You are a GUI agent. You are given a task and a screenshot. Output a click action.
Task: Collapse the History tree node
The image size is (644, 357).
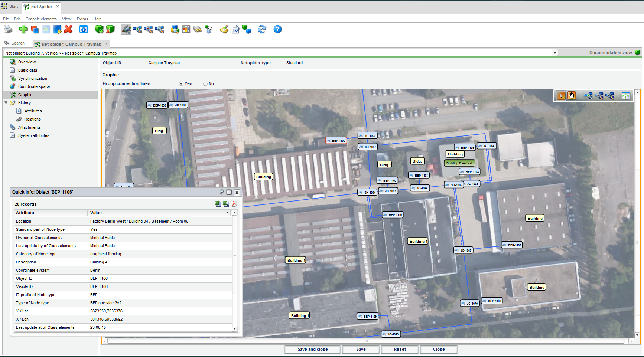[6, 103]
